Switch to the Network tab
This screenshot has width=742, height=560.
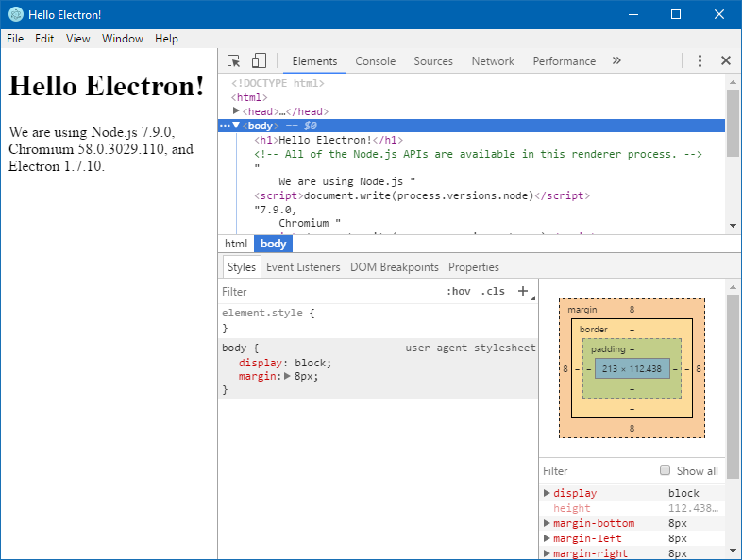493,61
